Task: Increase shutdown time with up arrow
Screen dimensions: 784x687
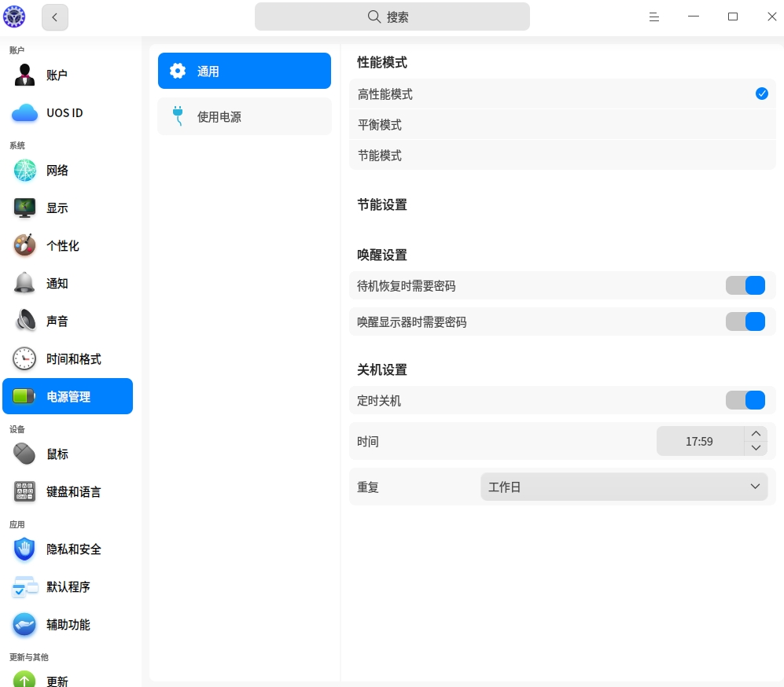Action: click(756, 434)
